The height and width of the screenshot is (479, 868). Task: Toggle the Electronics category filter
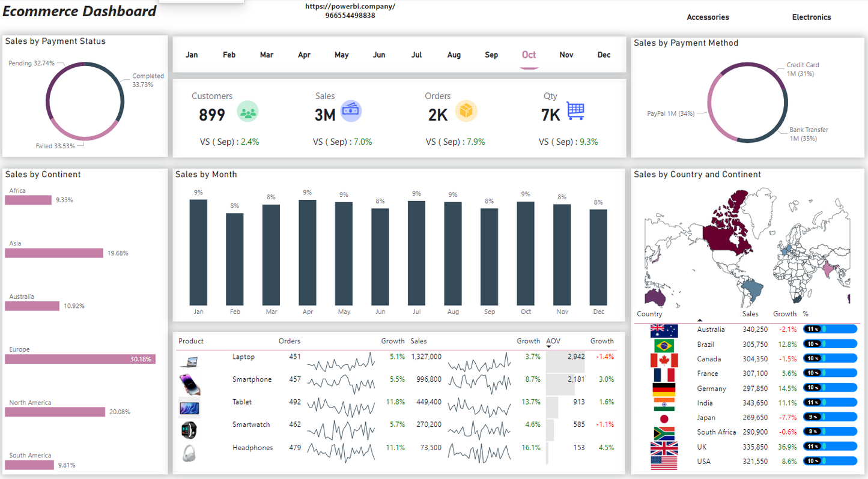coord(811,17)
